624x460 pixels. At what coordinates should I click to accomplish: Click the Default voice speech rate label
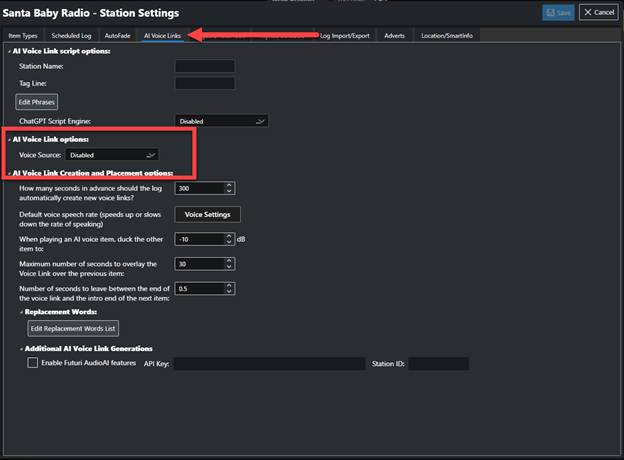[x=90, y=219]
